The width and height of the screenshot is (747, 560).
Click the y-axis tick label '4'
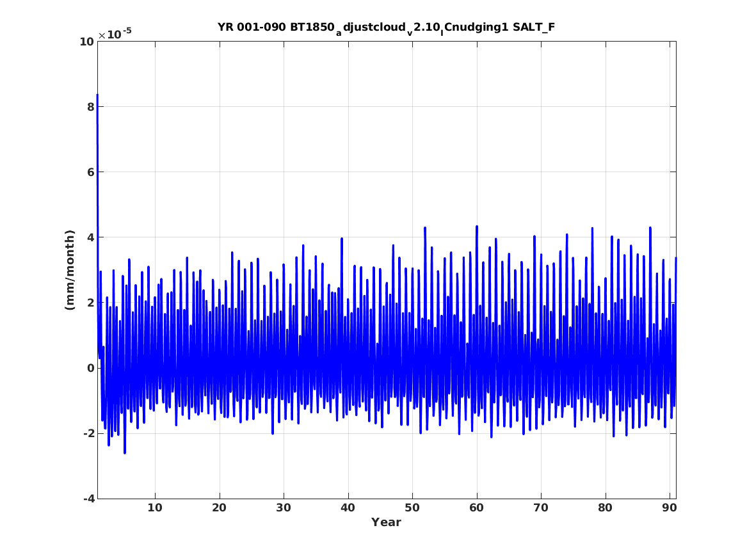90,237
